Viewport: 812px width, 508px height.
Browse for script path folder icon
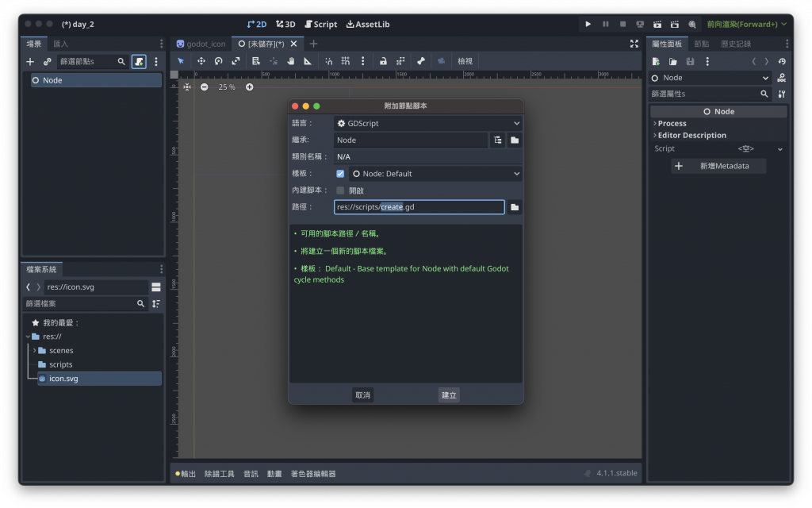click(514, 207)
